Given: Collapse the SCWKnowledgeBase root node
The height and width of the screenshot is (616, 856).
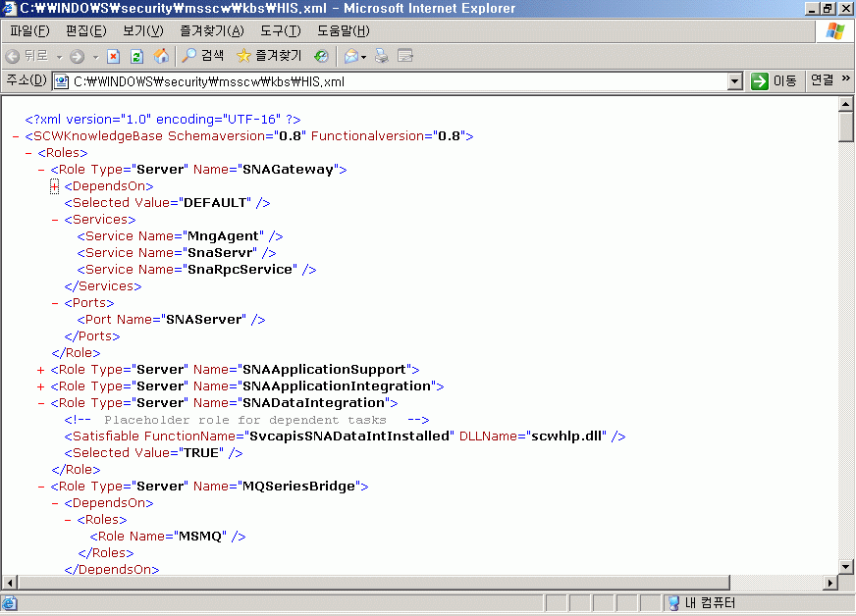Looking at the screenshot, I should (x=16, y=136).
